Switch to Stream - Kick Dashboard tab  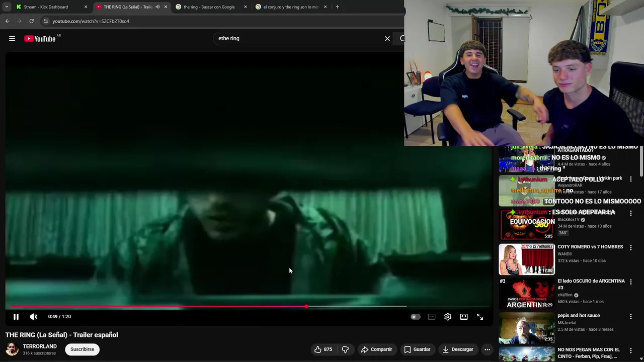[x=46, y=7]
